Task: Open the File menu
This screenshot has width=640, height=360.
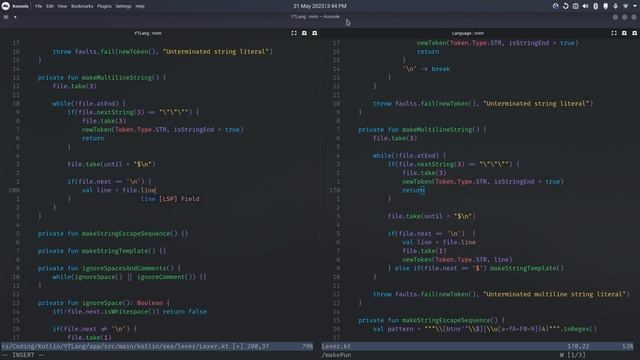Action: click(38, 6)
